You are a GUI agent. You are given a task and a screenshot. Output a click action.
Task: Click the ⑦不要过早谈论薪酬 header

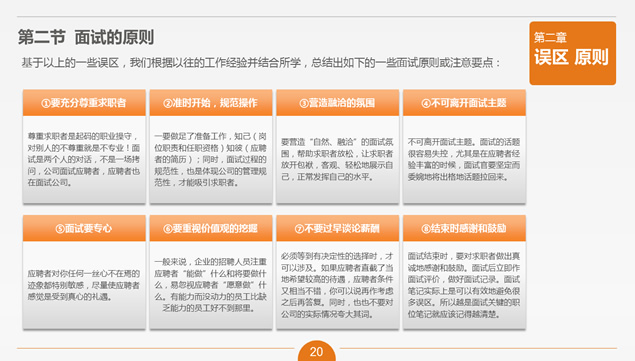coord(337,229)
